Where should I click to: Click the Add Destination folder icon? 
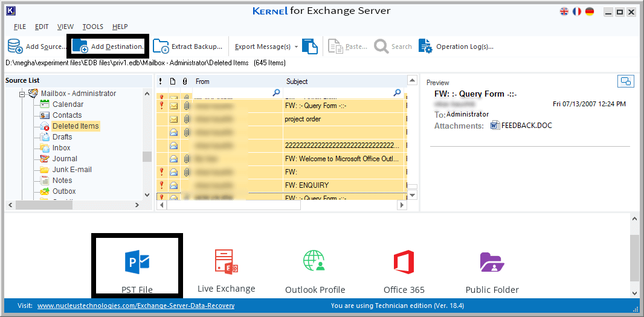point(80,46)
